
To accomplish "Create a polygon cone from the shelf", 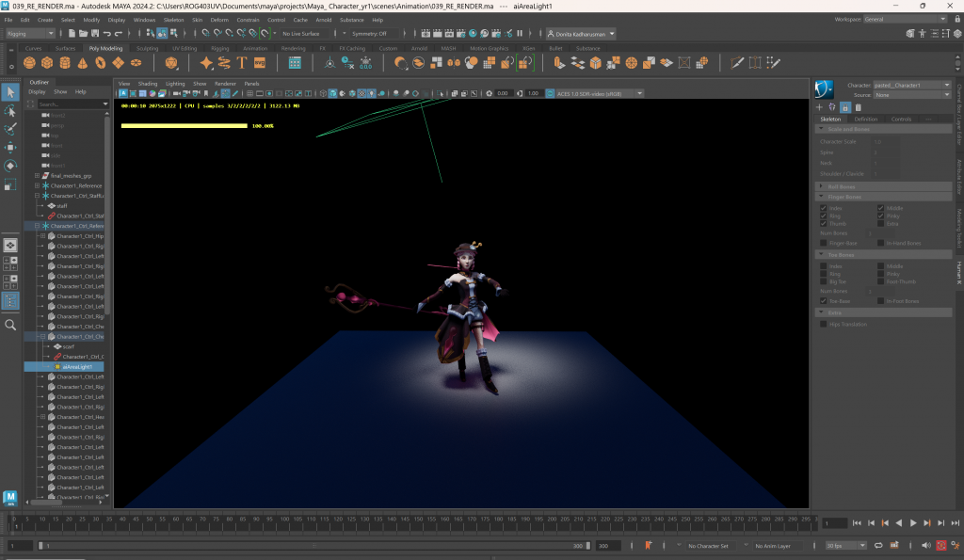I will click(x=83, y=63).
